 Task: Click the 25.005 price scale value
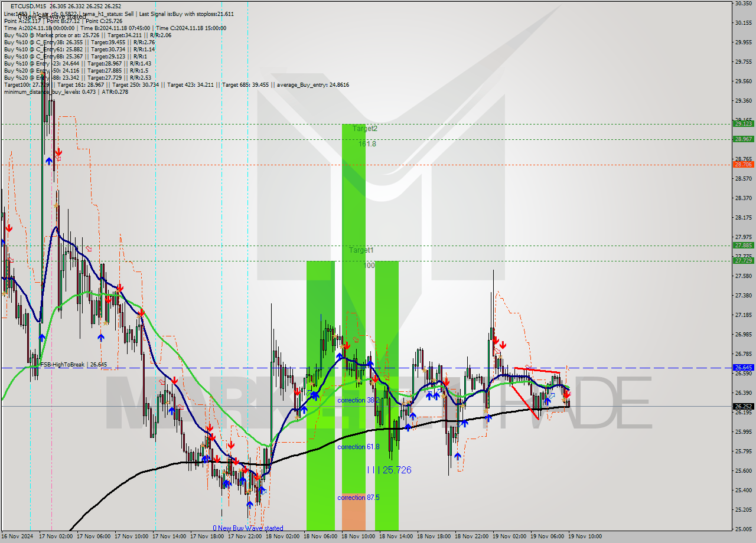(743, 529)
